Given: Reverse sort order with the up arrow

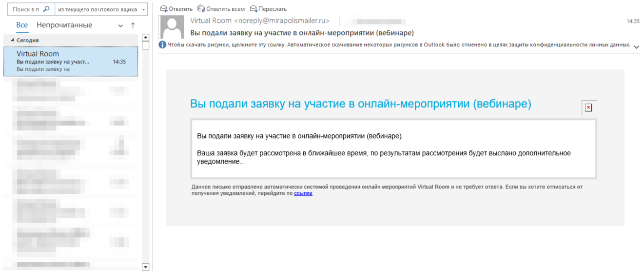Looking at the screenshot, I should point(133,25).
